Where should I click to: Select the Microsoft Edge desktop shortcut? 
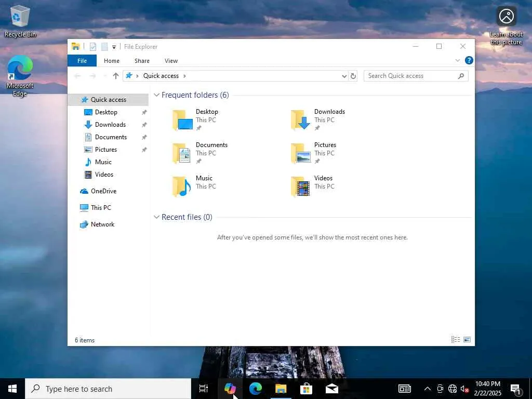(x=20, y=76)
